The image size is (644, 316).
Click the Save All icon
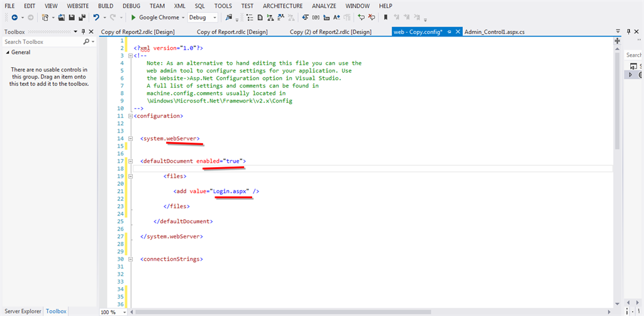[x=82, y=18]
